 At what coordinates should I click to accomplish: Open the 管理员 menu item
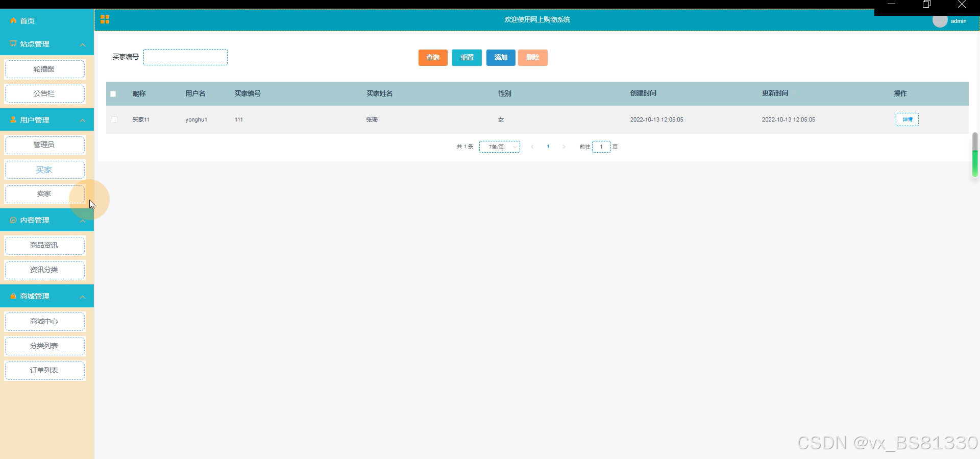[44, 144]
